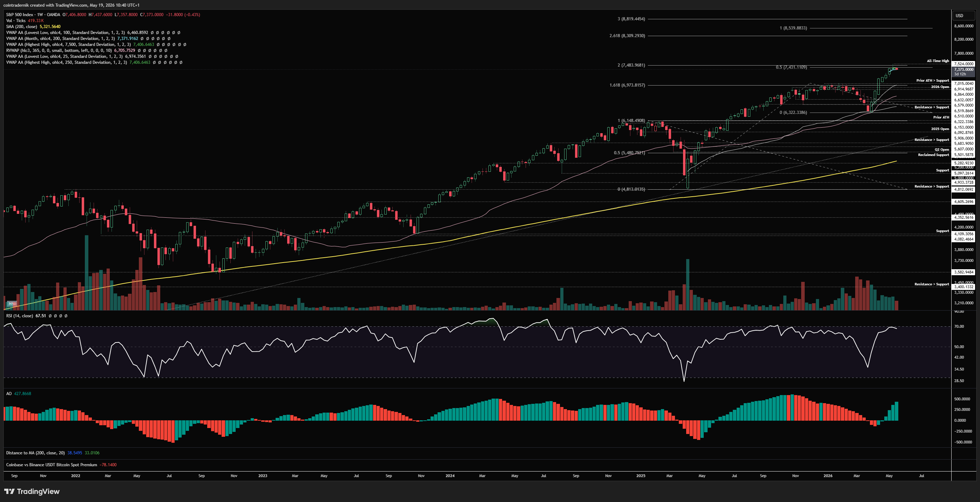
Task: Select the 4,812.0692 price level label
Action: [x=964, y=189]
